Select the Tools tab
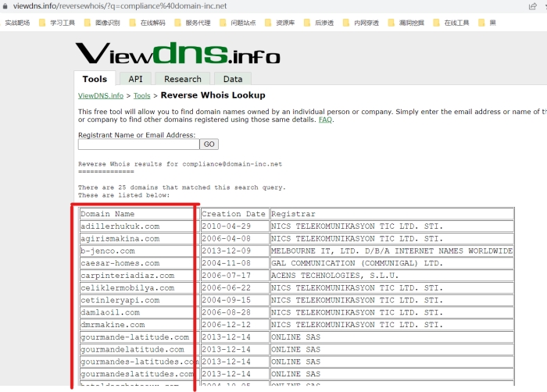 click(95, 79)
